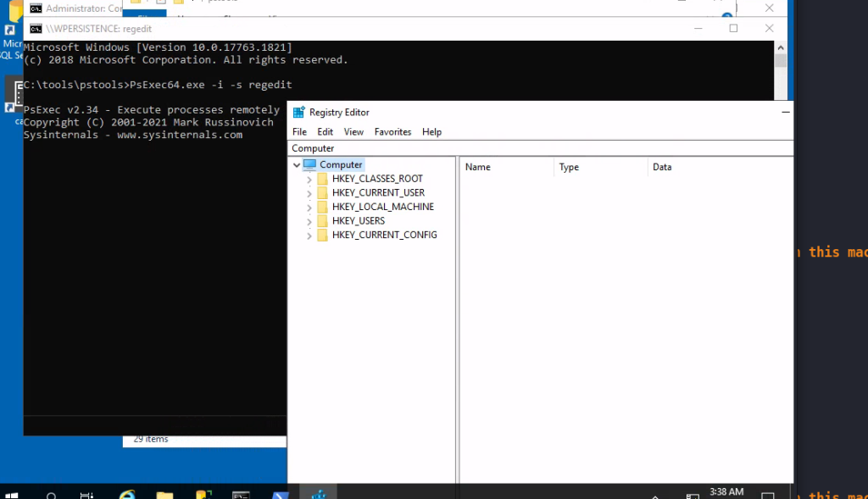Select the HKEY_CURRENT_CONFIG tree item
Viewport: 868px width, 499px height.
pyautogui.click(x=385, y=236)
